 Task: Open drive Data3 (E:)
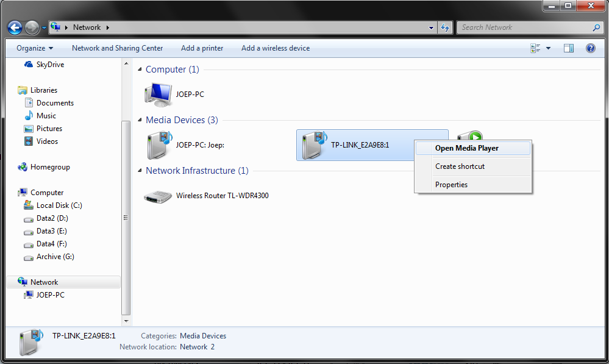click(52, 231)
